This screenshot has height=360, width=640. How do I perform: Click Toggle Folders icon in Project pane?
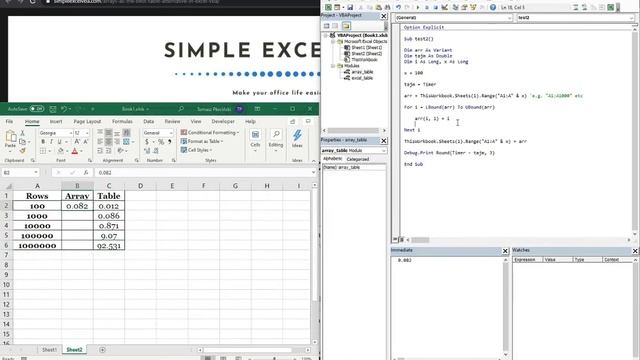click(346, 26)
